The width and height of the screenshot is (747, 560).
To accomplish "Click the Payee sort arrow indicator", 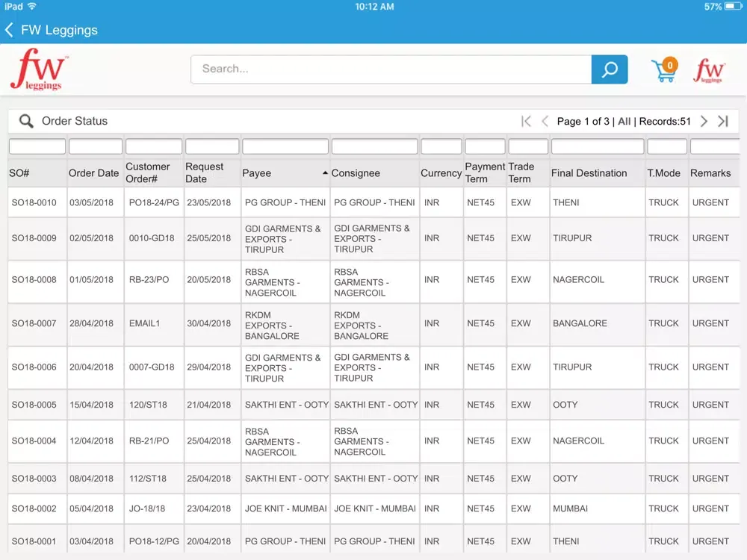I will (325, 173).
